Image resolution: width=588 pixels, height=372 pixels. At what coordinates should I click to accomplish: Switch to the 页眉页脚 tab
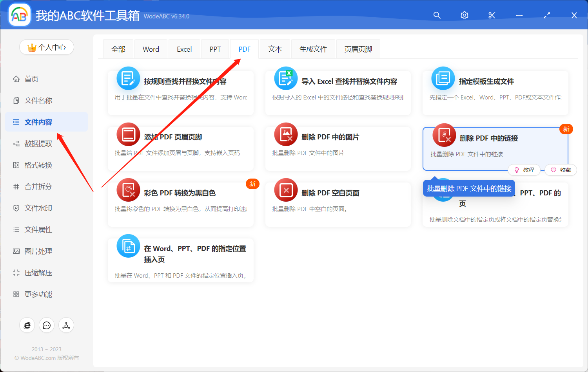click(358, 49)
